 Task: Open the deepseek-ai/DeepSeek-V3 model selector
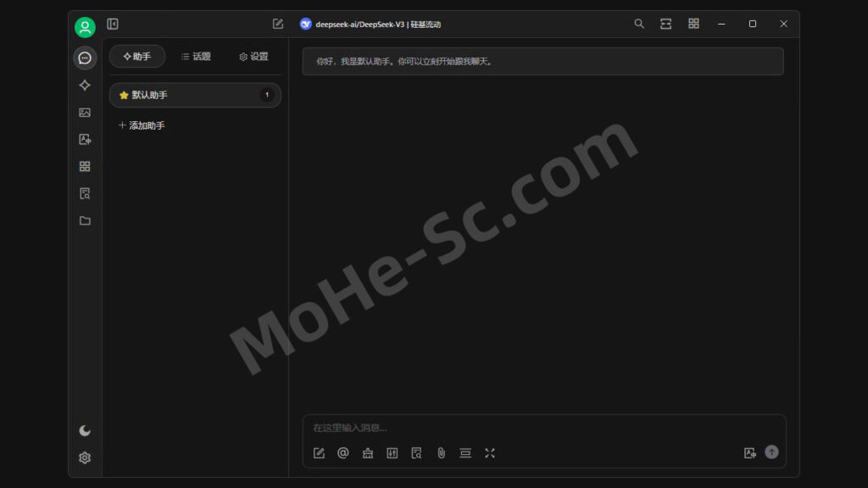point(370,25)
